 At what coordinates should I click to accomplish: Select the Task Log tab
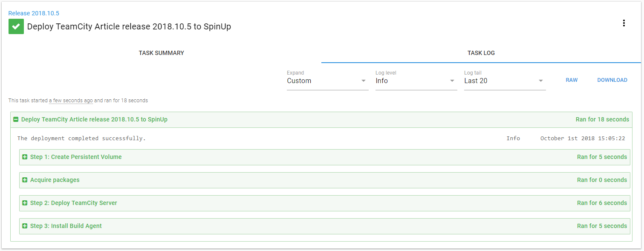pyautogui.click(x=481, y=53)
